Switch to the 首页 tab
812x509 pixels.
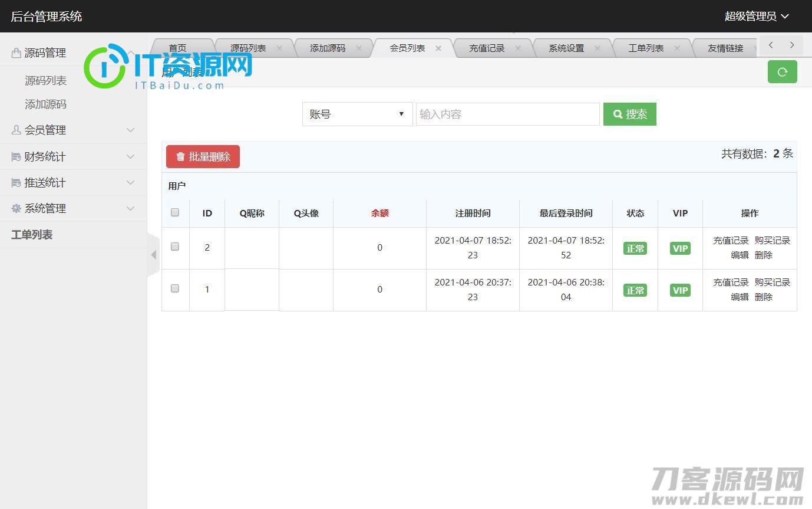tap(177, 48)
